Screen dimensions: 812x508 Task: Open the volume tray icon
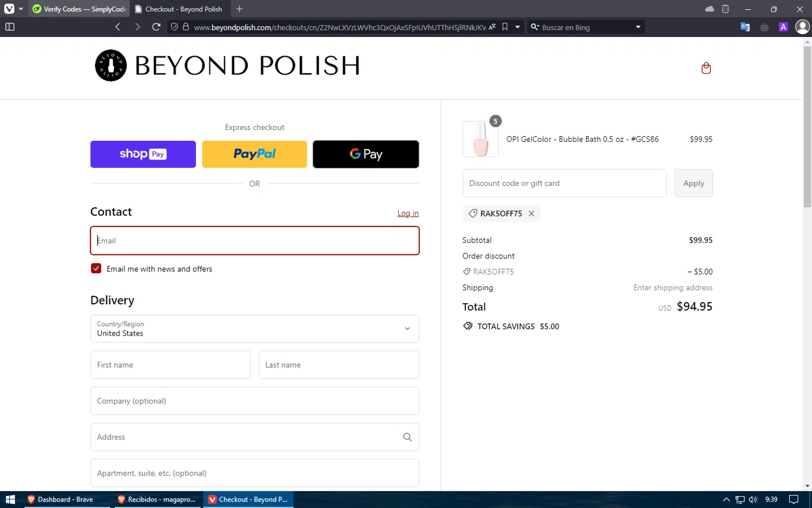753,499
